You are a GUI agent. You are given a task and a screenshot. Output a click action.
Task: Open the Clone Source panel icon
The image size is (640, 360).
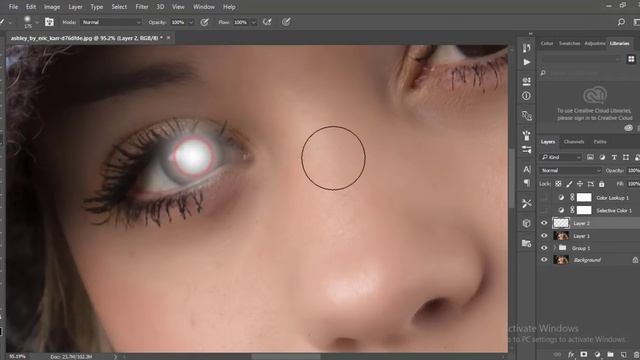pos(527,116)
